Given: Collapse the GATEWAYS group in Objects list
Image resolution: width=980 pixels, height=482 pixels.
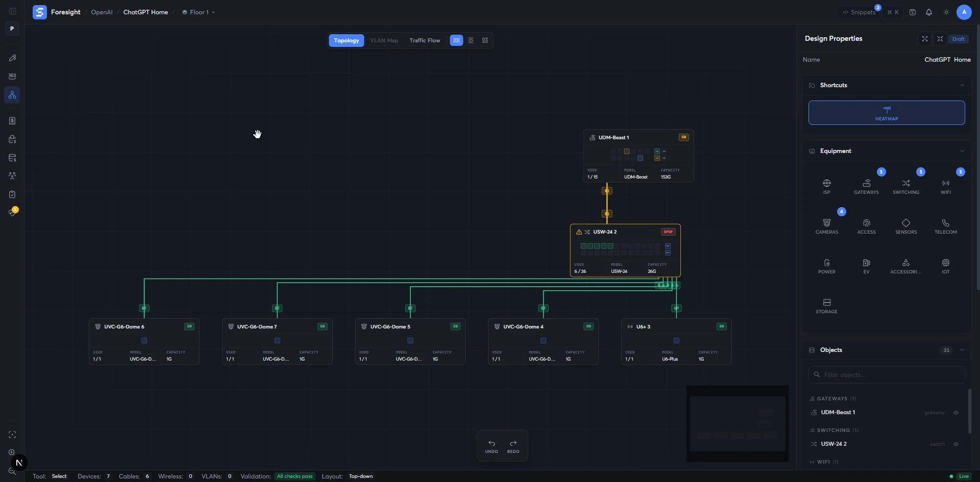Looking at the screenshot, I should point(833,399).
